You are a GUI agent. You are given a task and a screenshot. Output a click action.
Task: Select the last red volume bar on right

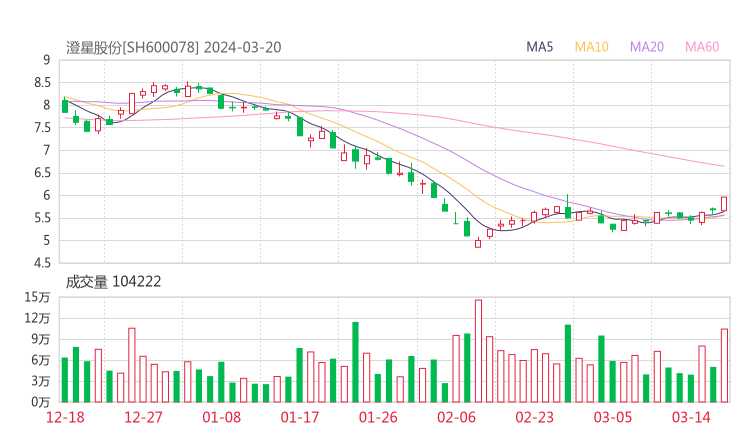point(724,365)
